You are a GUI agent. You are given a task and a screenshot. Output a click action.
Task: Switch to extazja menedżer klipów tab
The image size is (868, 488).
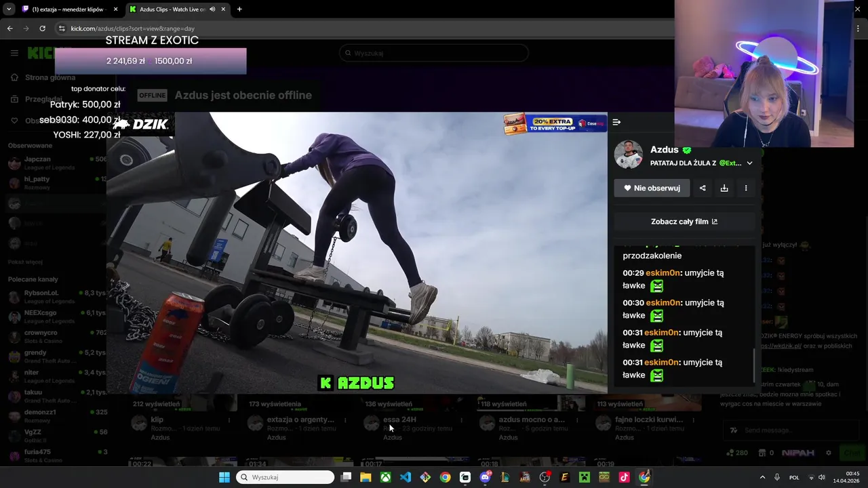click(69, 9)
